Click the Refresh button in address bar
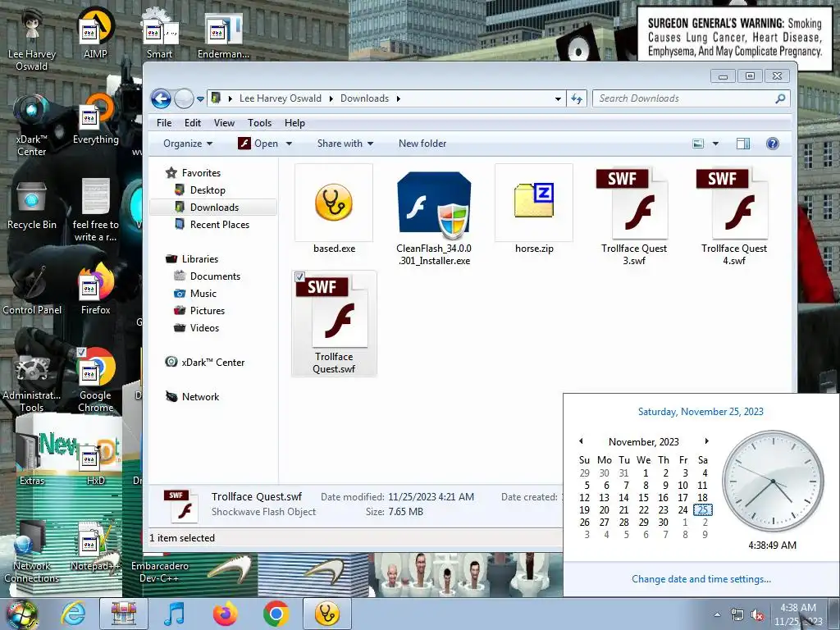The image size is (840, 630). [x=577, y=98]
